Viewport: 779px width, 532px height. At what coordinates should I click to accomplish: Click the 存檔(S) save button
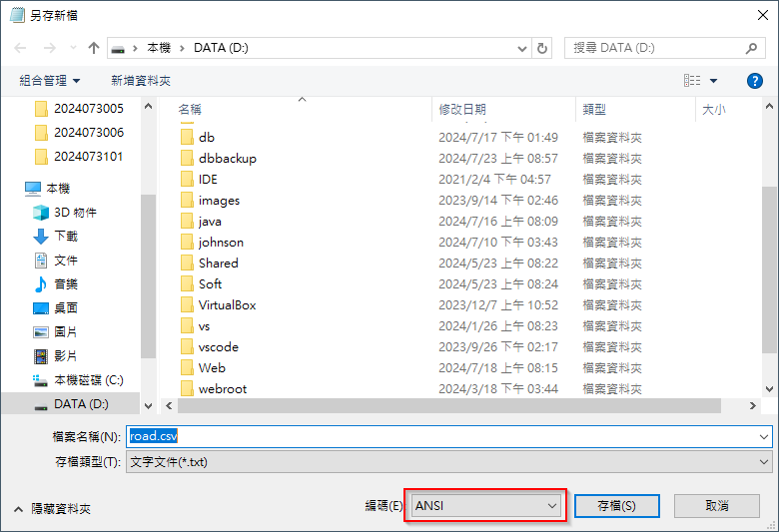click(x=616, y=506)
